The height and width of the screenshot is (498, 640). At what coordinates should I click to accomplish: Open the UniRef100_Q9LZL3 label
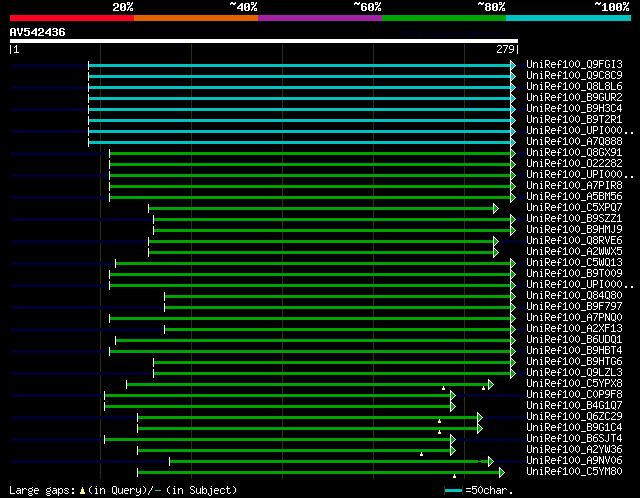coord(574,373)
